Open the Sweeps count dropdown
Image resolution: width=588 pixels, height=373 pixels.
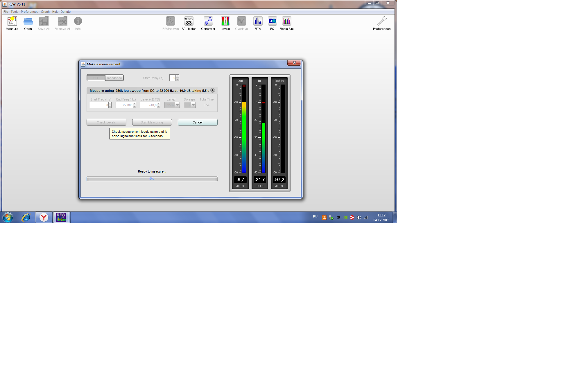point(193,105)
